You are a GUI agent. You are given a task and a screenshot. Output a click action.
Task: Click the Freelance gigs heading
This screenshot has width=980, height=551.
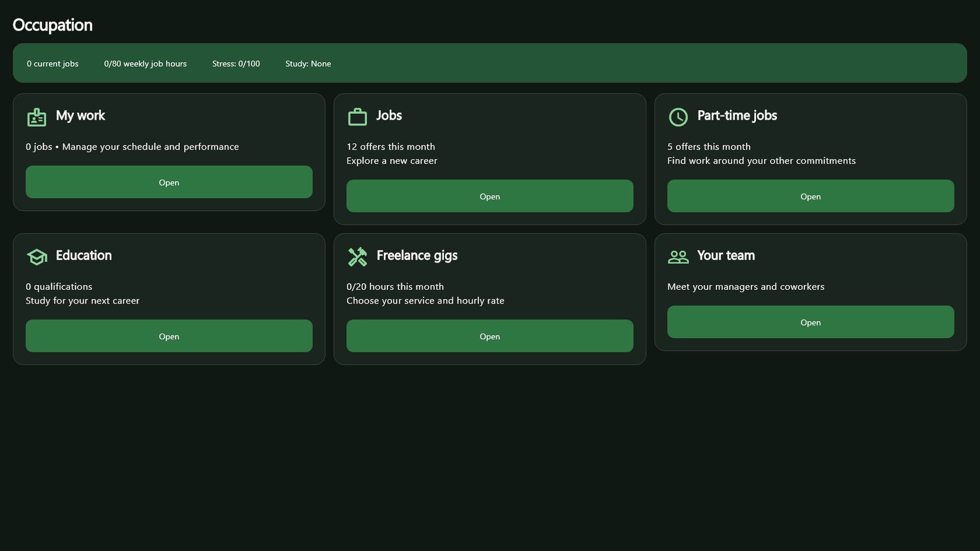point(417,256)
